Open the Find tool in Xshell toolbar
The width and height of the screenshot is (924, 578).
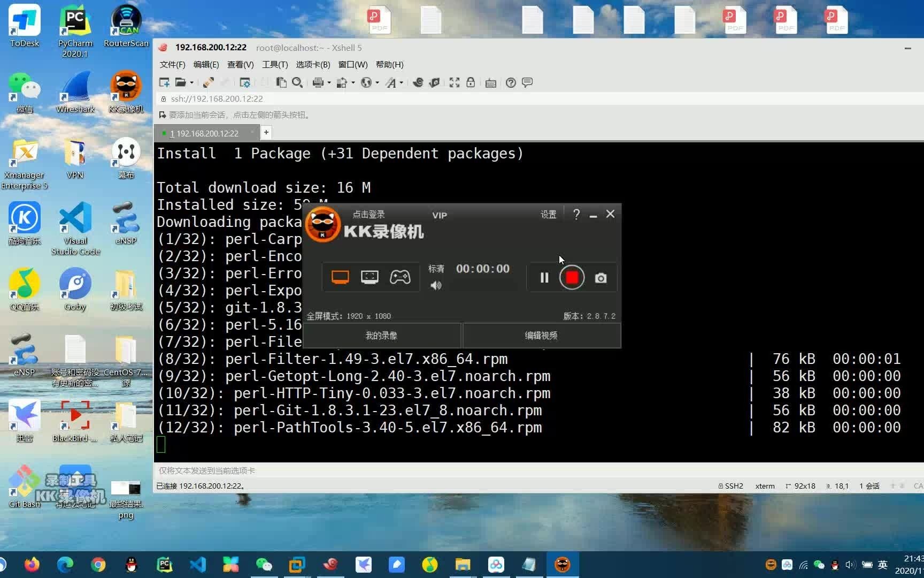tap(297, 82)
